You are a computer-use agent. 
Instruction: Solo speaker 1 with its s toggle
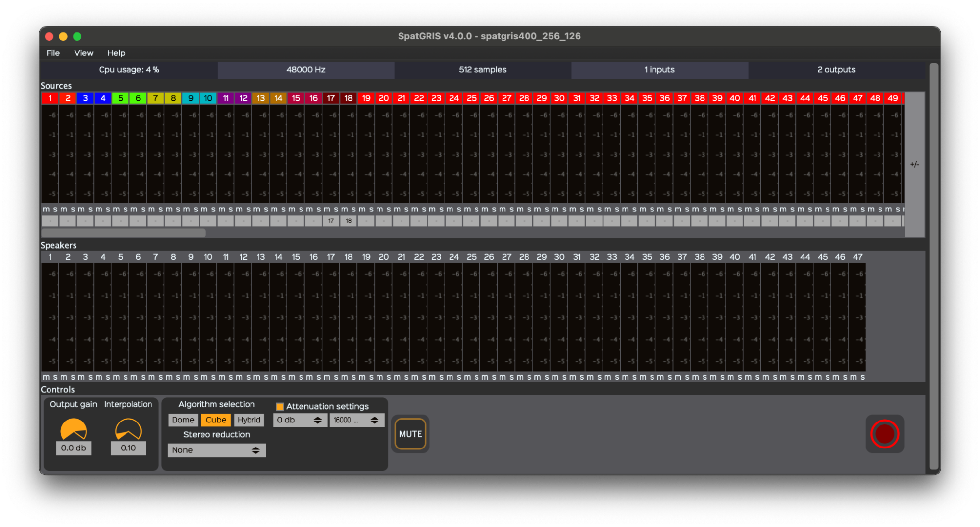coord(55,377)
